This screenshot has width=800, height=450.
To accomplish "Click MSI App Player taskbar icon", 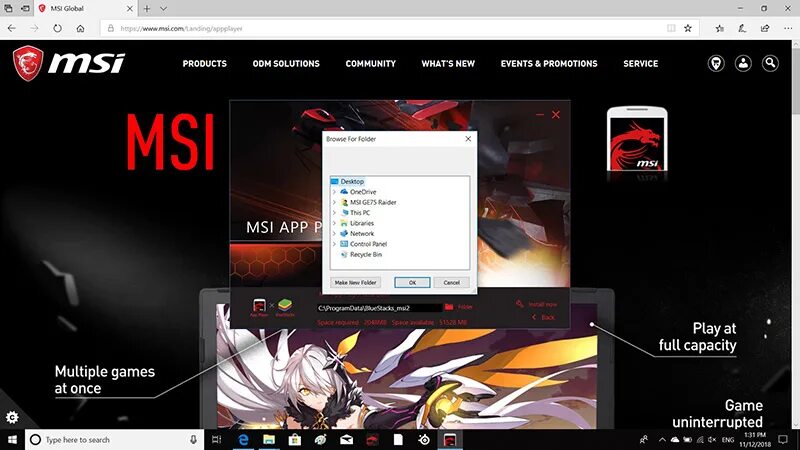I will 449,439.
